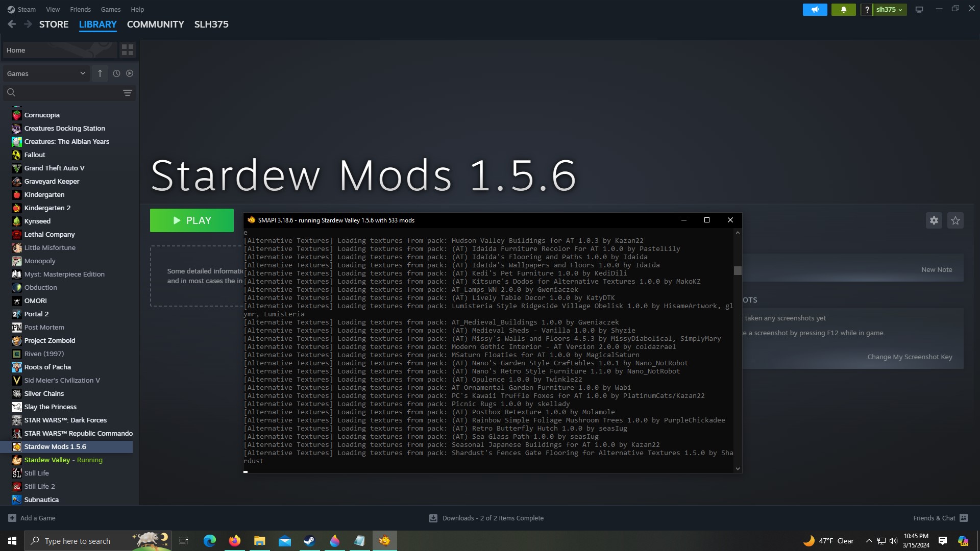Open the taskbar clock and date
Image resolution: width=980 pixels, height=551 pixels.
(916, 541)
